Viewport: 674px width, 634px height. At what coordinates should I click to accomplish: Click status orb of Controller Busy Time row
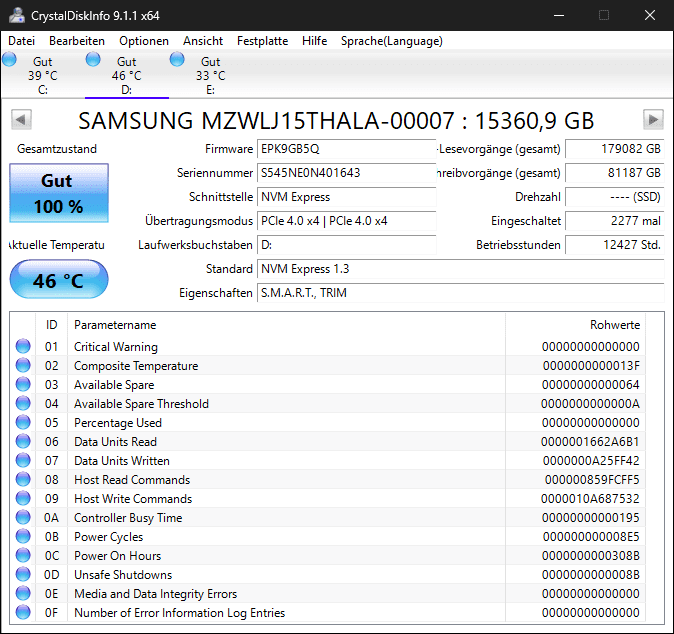23,518
